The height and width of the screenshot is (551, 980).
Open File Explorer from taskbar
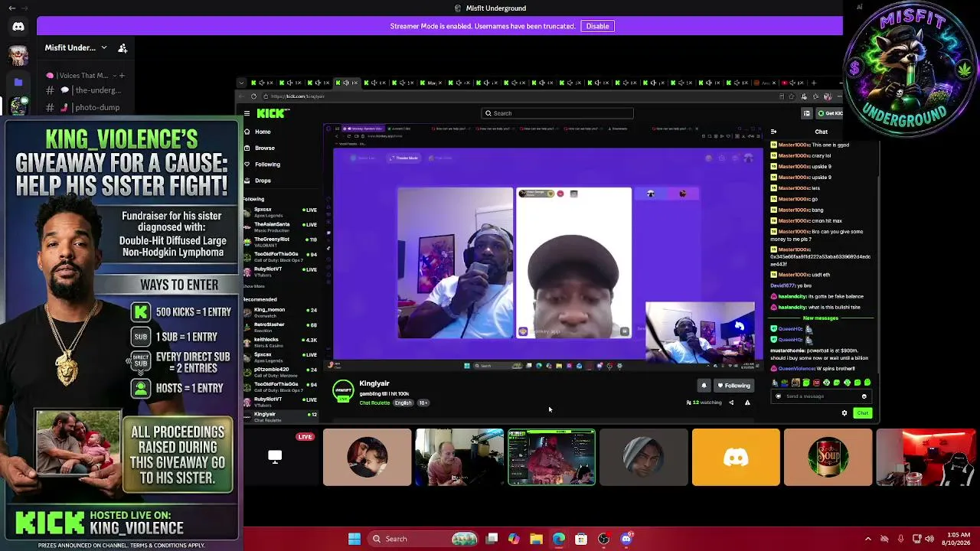coord(536,539)
